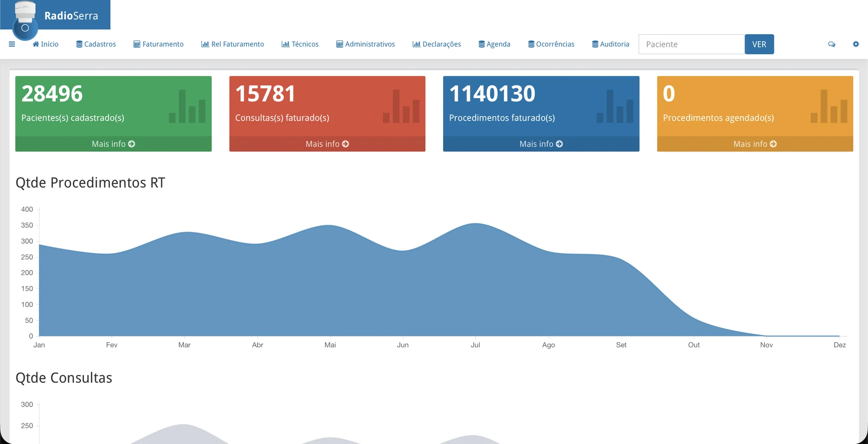Click bar chart icon on Pacientes card
This screenshot has width=868, height=444.
[187, 106]
